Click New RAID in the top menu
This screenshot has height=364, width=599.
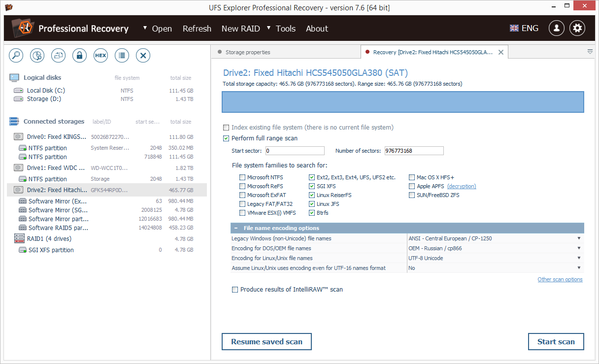tap(241, 29)
